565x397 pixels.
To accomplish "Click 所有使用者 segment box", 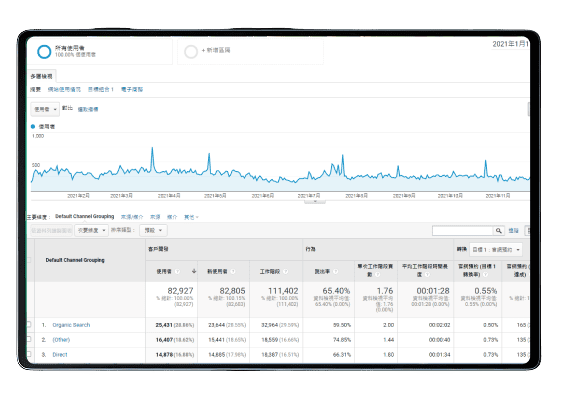I will 100,52.
